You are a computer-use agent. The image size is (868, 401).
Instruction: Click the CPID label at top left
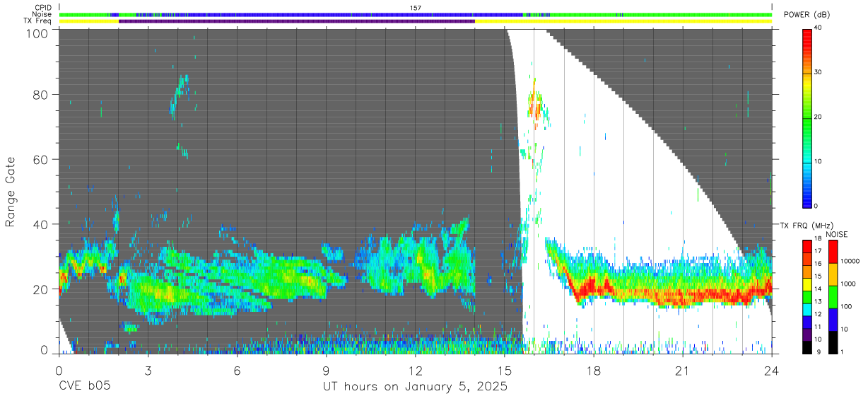point(43,8)
